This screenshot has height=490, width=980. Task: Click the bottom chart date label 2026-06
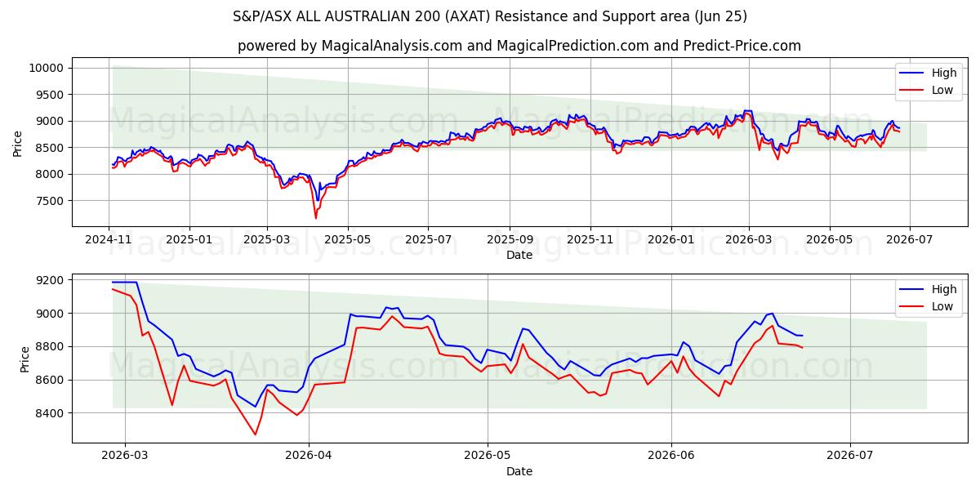coord(671,457)
